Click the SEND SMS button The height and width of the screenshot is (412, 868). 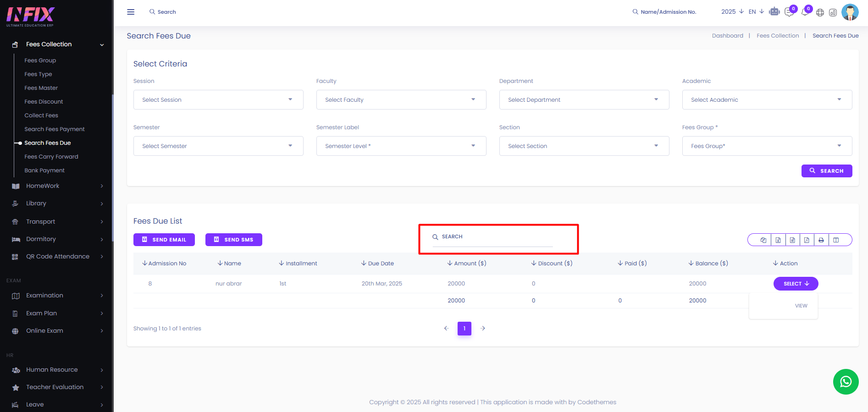(234, 240)
